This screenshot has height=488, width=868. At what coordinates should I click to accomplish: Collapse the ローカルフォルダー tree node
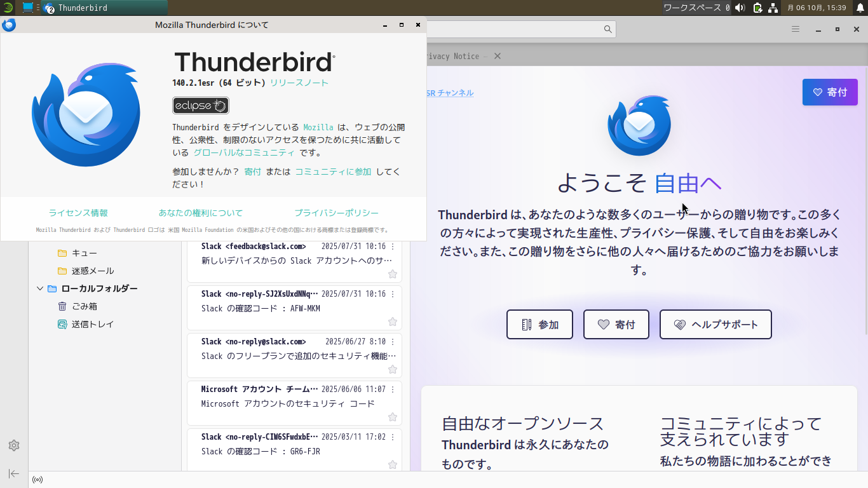pos(40,288)
